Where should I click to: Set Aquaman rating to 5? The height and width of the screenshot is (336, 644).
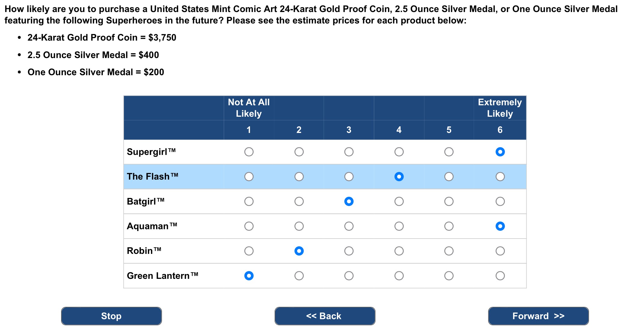point(449,226)
